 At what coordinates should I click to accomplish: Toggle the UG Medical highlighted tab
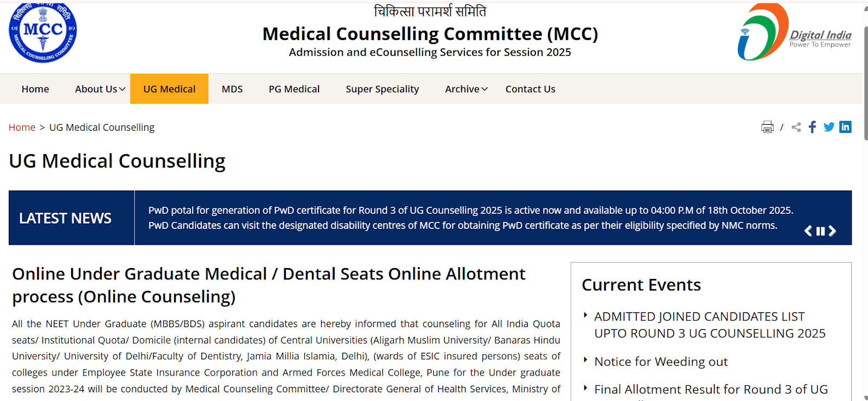[x=169, y=88]
